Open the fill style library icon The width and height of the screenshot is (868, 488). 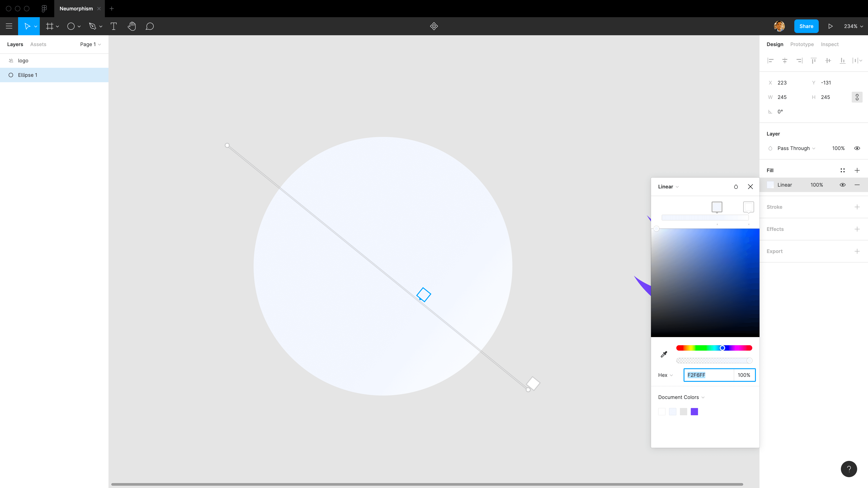click(x=842, y=170)
